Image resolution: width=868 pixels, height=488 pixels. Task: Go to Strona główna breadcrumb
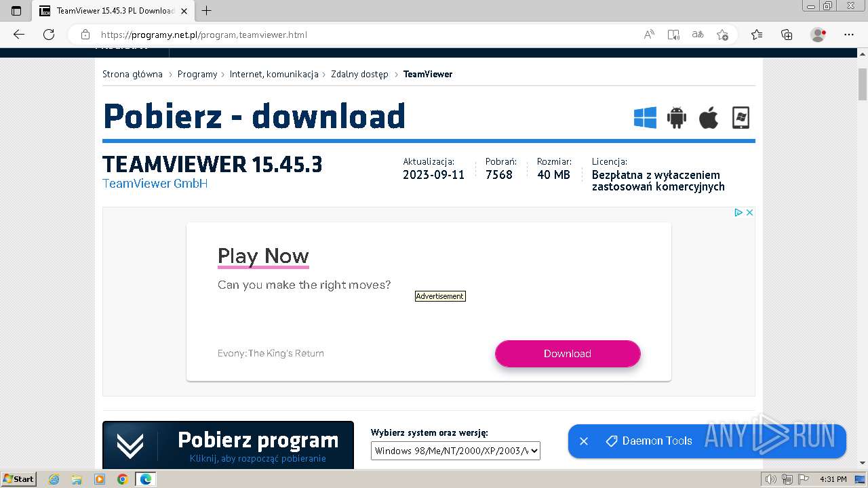tap(132, 74)
